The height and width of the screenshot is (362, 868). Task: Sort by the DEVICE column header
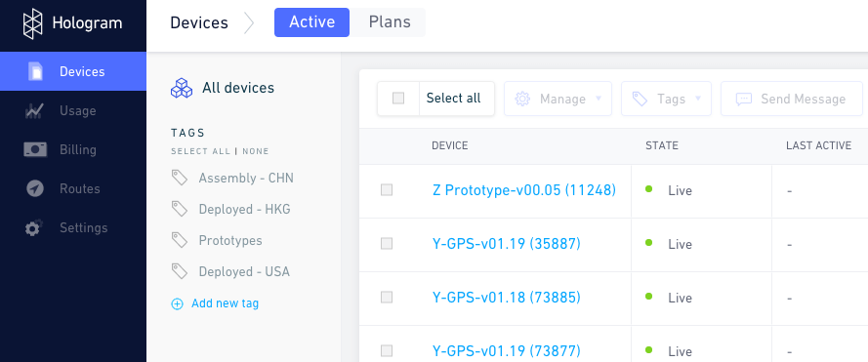pyautogui.click(x=449, y=145)
